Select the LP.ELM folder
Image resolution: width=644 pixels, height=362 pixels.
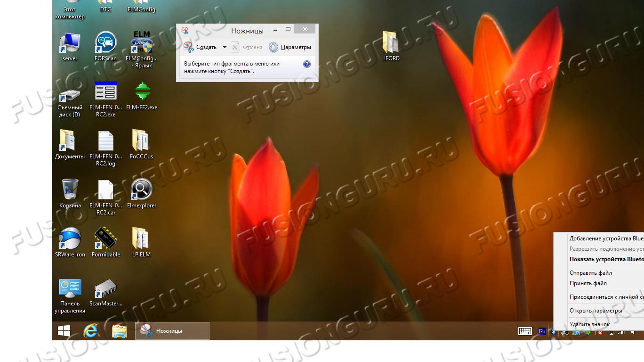pyautogui.click(x=141, y=242)
